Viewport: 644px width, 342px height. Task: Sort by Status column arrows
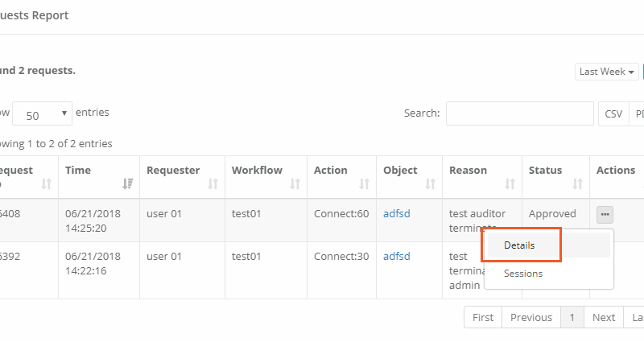577,183
